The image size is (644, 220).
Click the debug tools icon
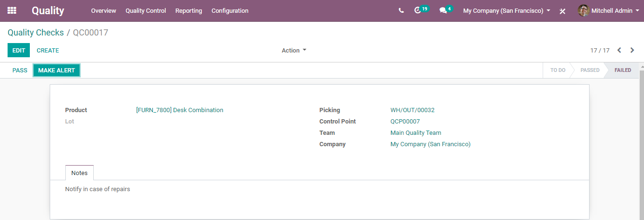pos(562,11)
